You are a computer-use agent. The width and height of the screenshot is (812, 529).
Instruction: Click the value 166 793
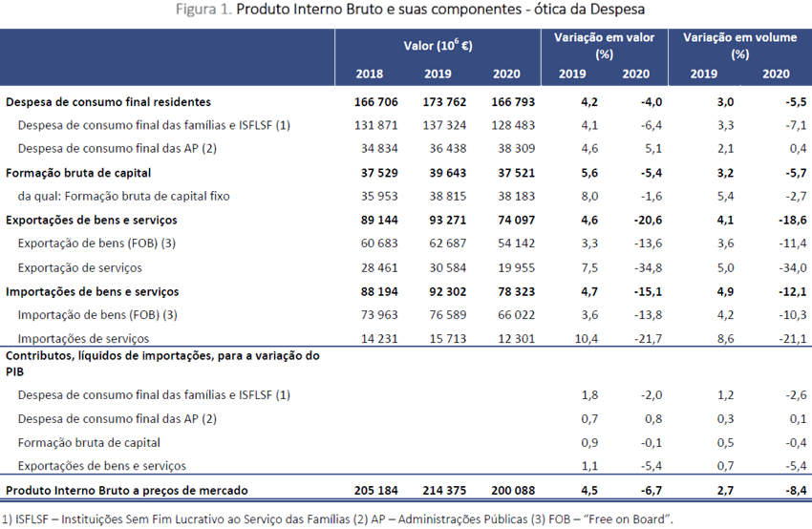(513, 102)
